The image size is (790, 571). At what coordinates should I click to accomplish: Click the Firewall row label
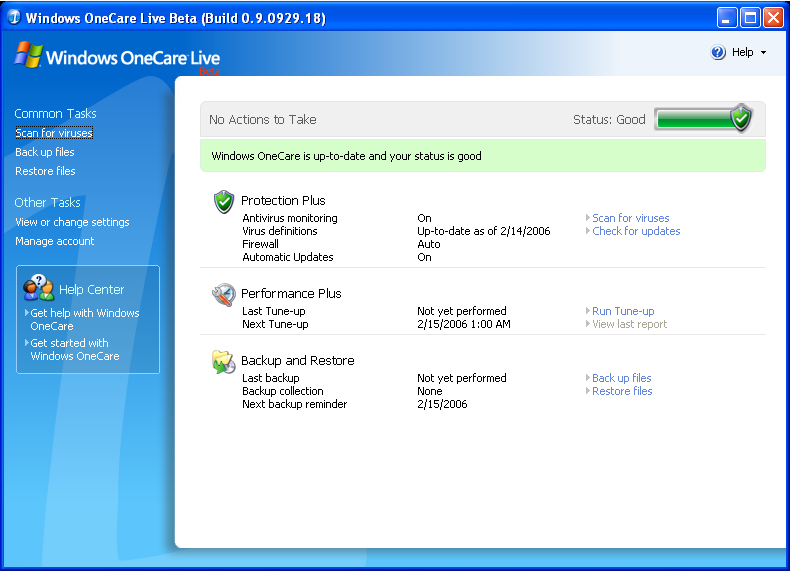pos(260,244)
